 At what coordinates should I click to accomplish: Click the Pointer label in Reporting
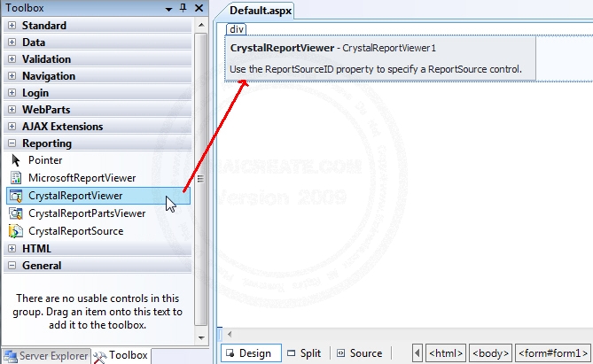[45, 160]
